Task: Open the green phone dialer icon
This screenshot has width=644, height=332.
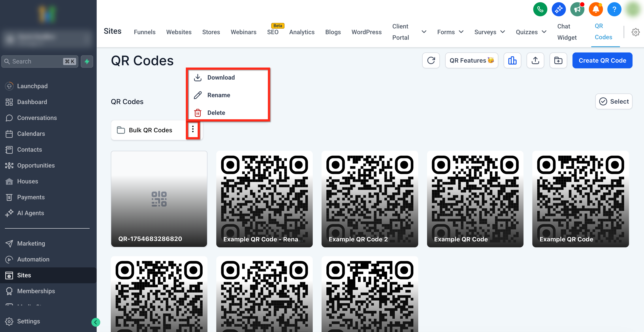Action: 540,9
